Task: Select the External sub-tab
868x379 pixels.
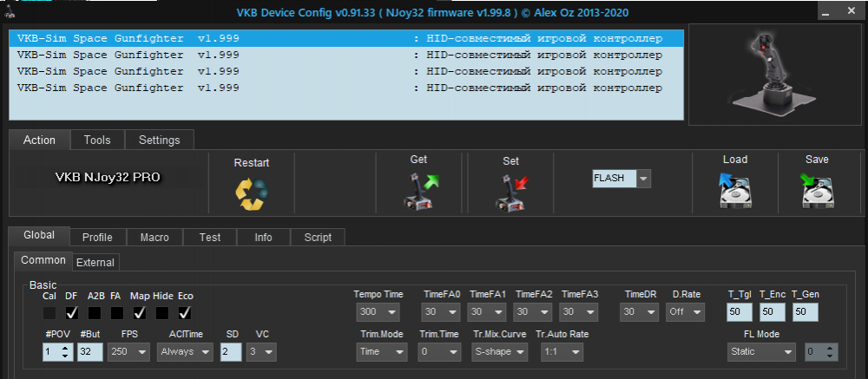Action: pyautogui.click(x=95, y=262)
